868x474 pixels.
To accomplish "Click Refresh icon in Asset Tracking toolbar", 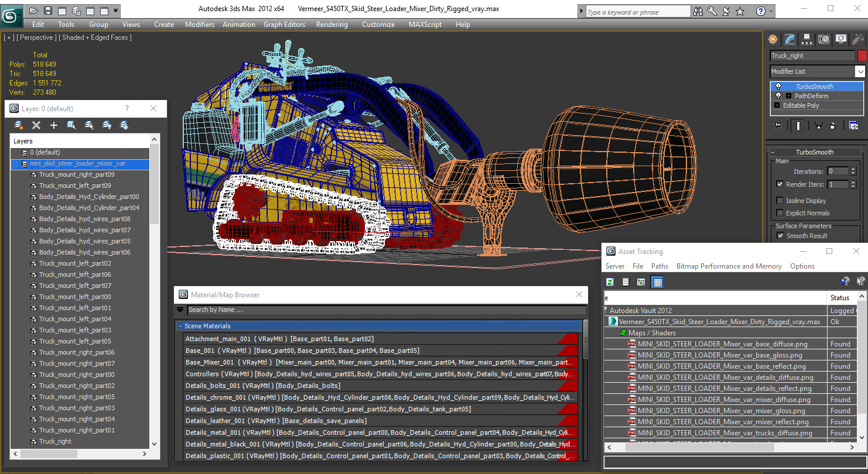I will pyautogui.click(x=610, y=282).
